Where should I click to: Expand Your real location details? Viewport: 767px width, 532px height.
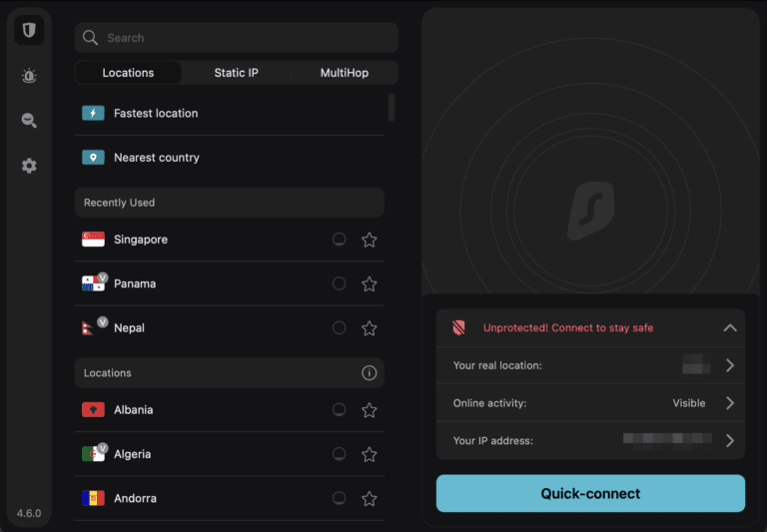tap(730, 365)
